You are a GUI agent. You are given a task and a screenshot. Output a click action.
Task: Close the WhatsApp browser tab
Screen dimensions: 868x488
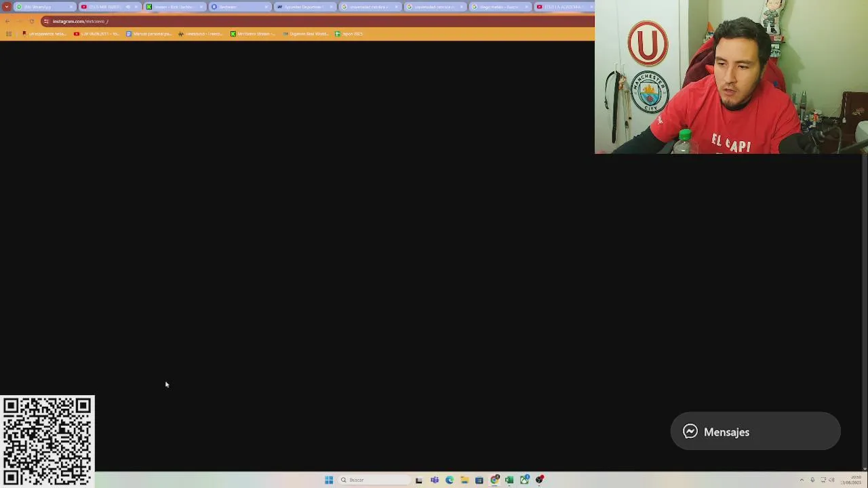[x=71, y=7]
